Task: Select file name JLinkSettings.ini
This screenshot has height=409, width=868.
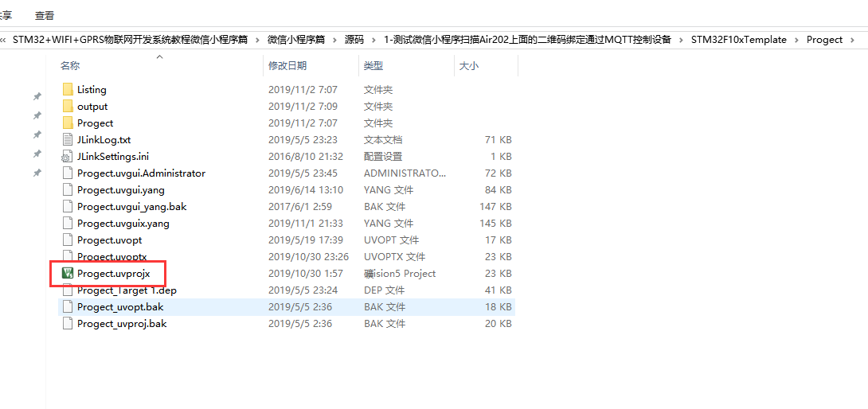Action: (x=113, y=157)
